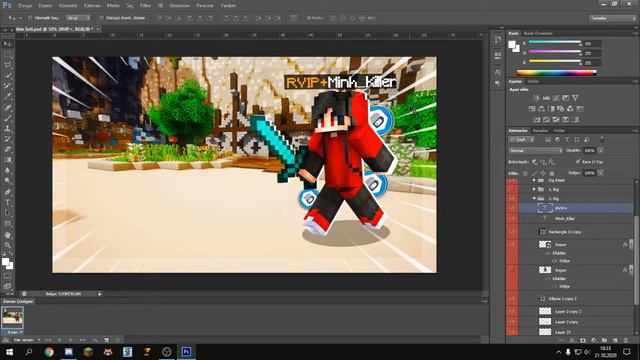The height and width of the screenshot is (360, 640).
Task: Open the layer blend mode dropdown
Action: (x=535, y=151)
